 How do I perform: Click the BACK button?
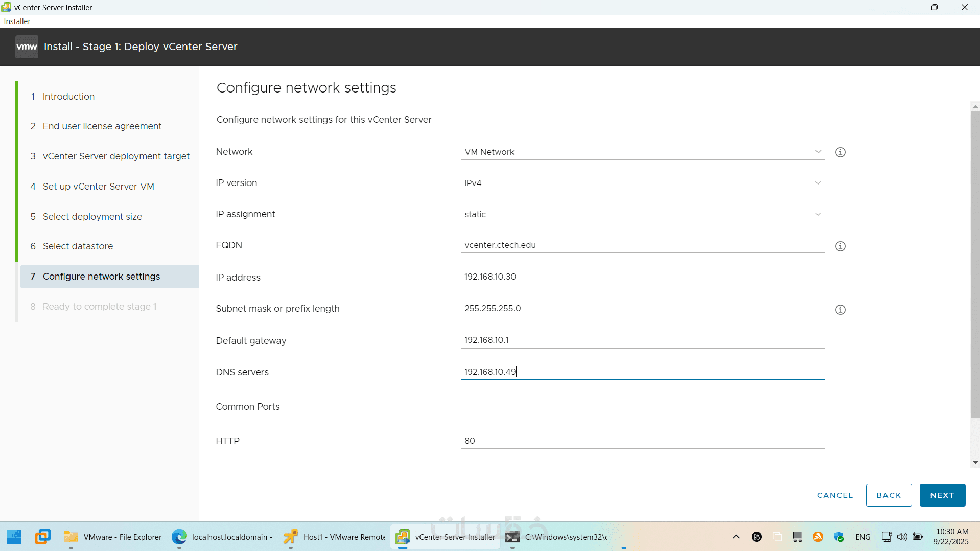[889, 495]
